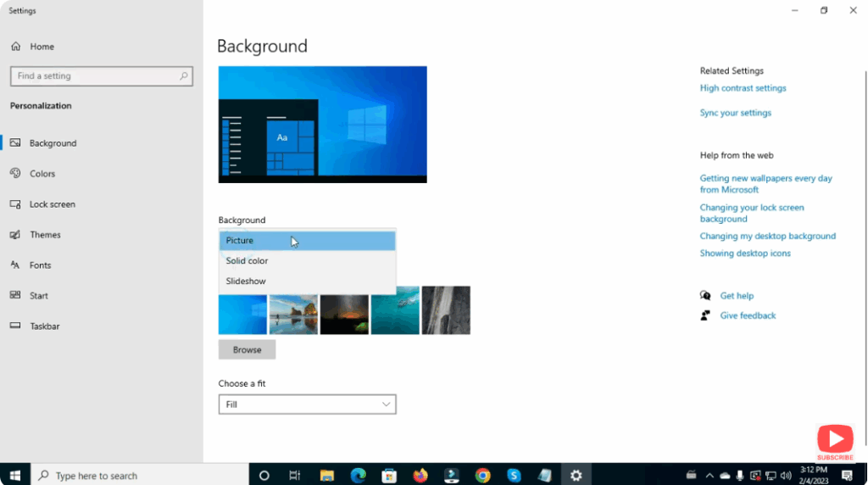Launch Firefox from the taskbar
Image resolution: width=868 pixels, height=485 pixels.
point(420,475)
